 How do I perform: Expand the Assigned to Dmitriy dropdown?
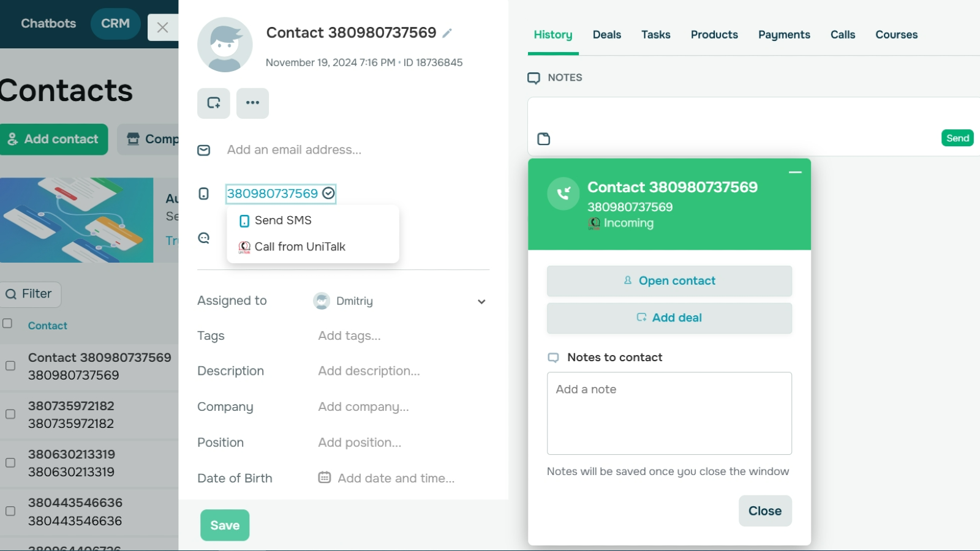tap(481, 301)
